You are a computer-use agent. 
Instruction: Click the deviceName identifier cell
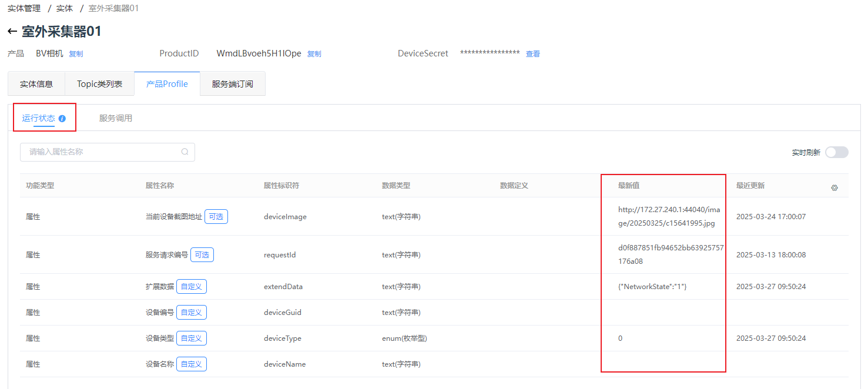click(284, 364)
